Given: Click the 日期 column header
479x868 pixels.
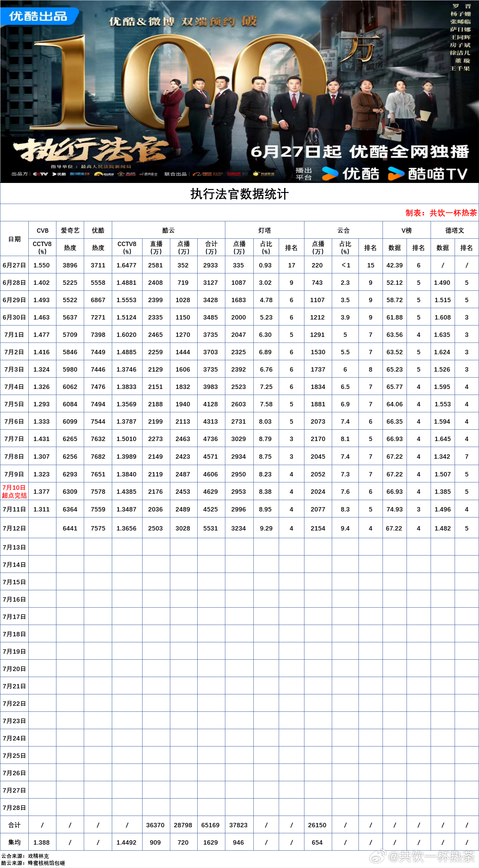Looking at the screenshot, I should point(14,239).
